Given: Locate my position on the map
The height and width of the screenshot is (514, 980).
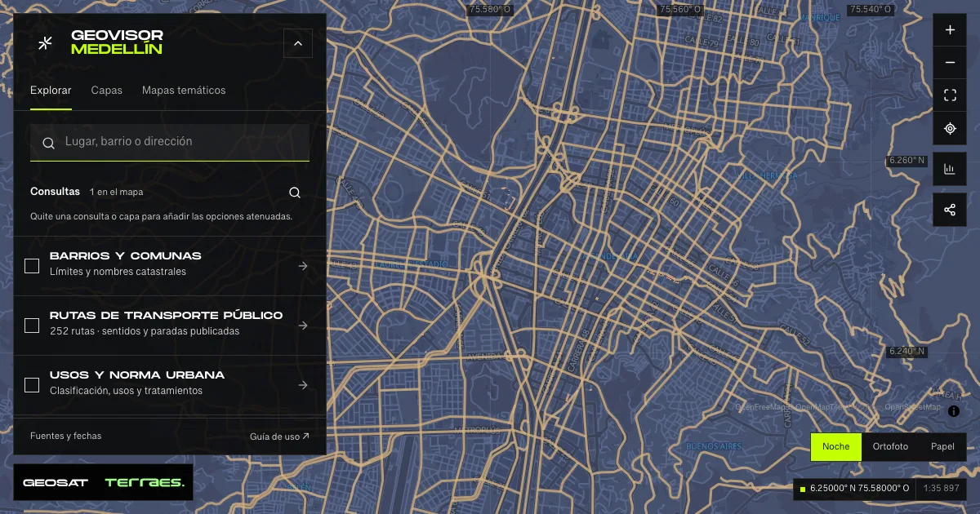Looking at the screenshot, I should pyautogui.click(x=950, y=128).
